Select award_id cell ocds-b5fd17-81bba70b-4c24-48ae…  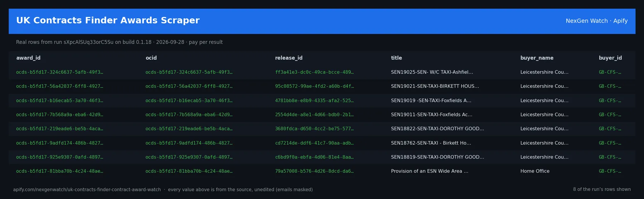[x=59, y=171]
